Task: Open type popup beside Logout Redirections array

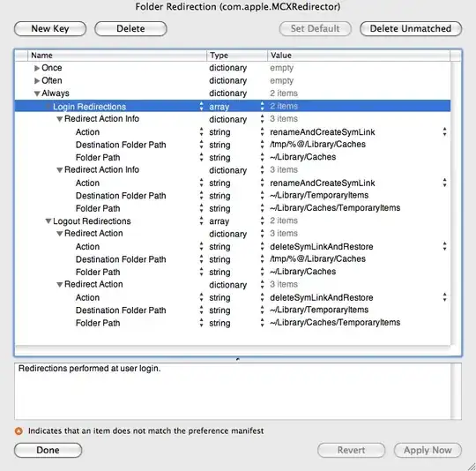Action: [263, 221]
